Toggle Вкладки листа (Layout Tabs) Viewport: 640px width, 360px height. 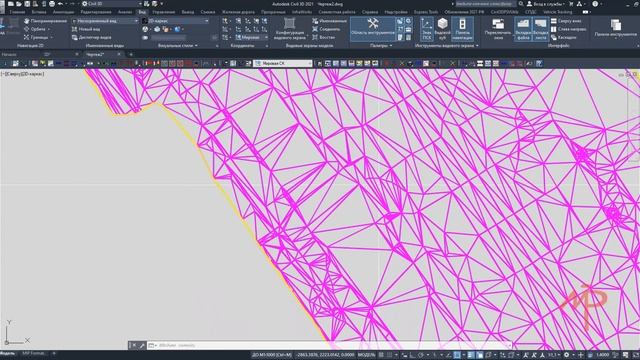point(540,29)
